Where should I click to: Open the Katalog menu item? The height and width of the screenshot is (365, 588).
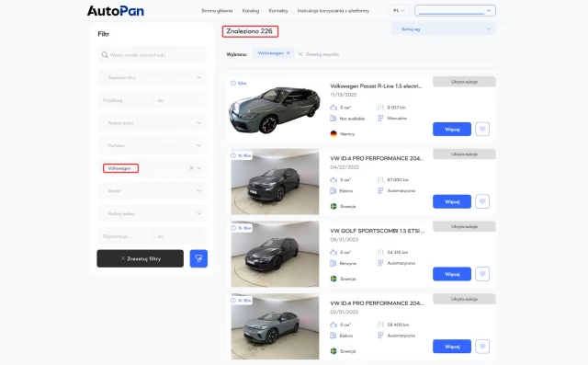tap(251, 11)
